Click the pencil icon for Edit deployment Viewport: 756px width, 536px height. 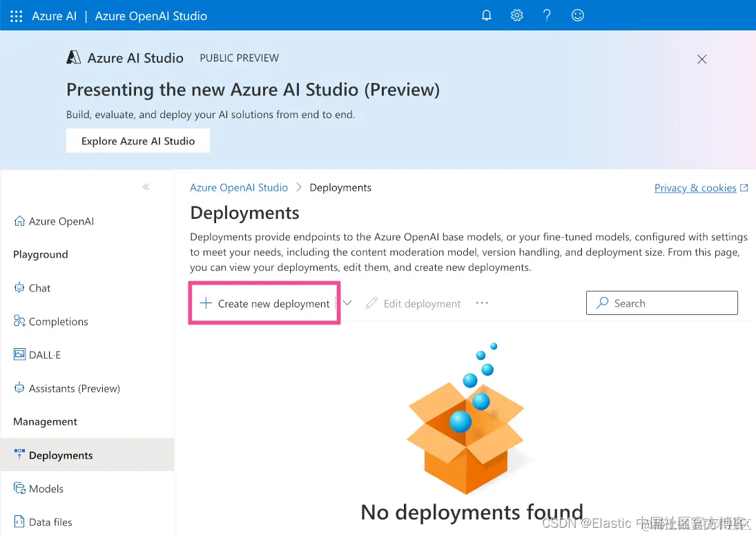tap(371, 303)
